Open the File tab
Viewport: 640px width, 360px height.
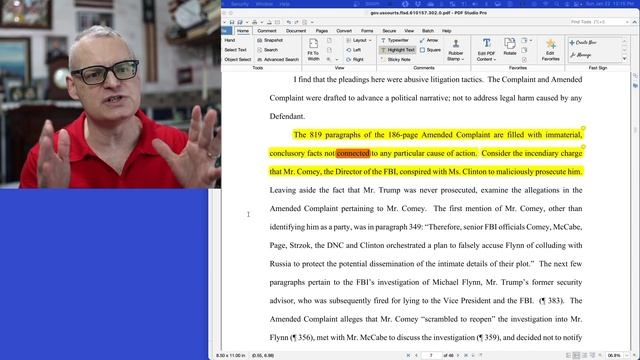coord(227,31)
